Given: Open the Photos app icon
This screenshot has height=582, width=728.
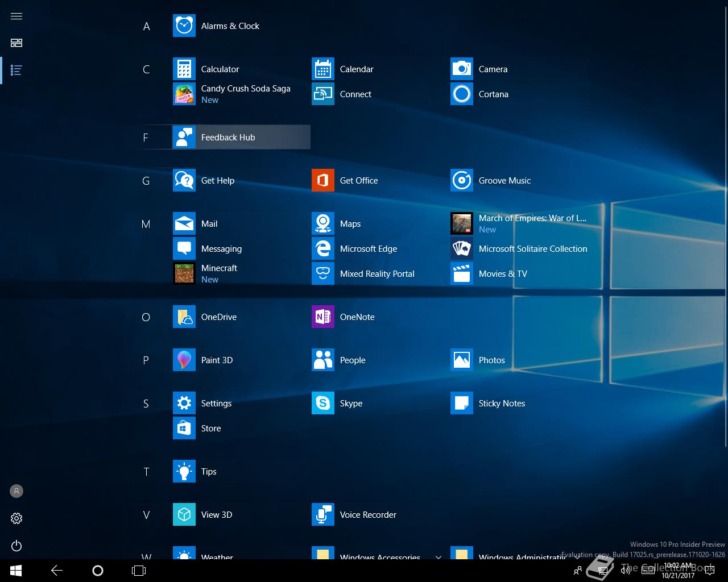Looking at the screenshot, I should [x=462, y=360].
